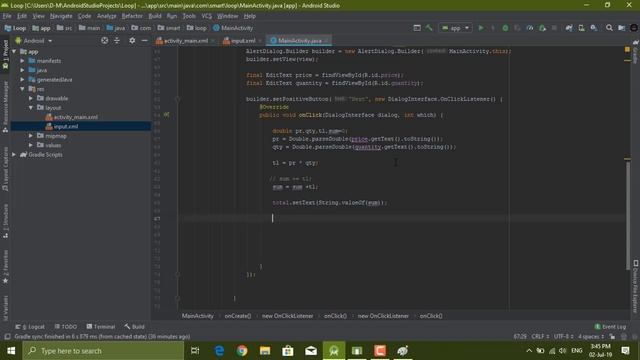Open Device File Explorer side tab
Screen dimensions: 640x360
(636, 287)
